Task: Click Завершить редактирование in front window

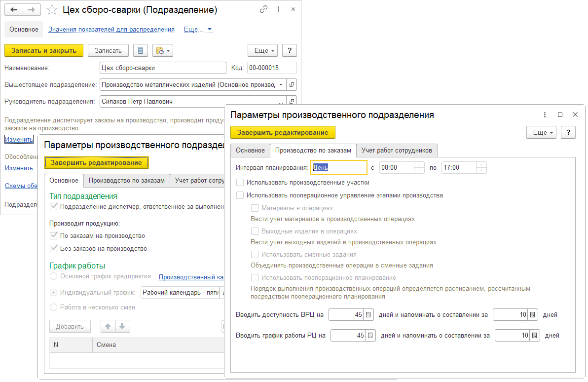Action: pos(283,132)
